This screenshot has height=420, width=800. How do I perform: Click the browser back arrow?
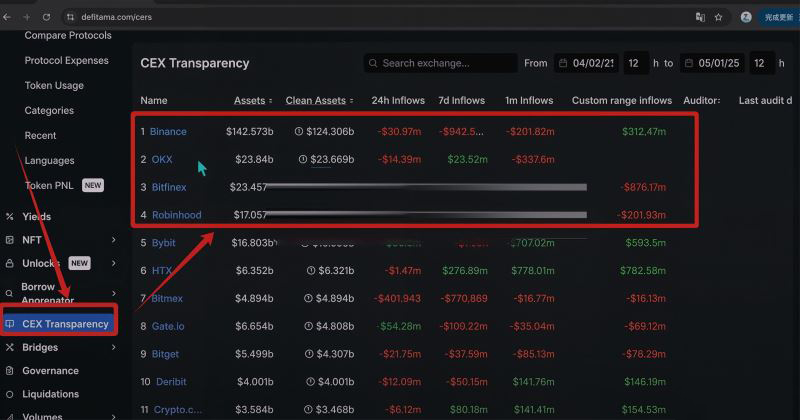click(x=7, y=17)
